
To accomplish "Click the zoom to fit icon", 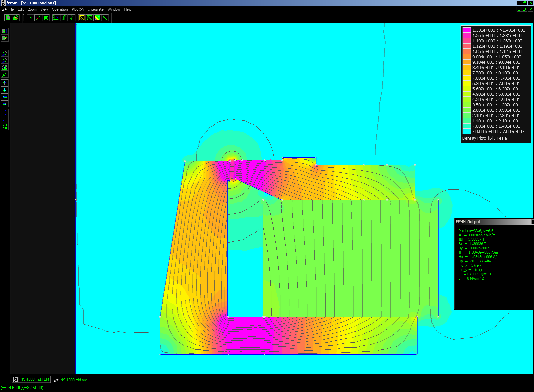I will pyautogui.click(x=5, y=67).
